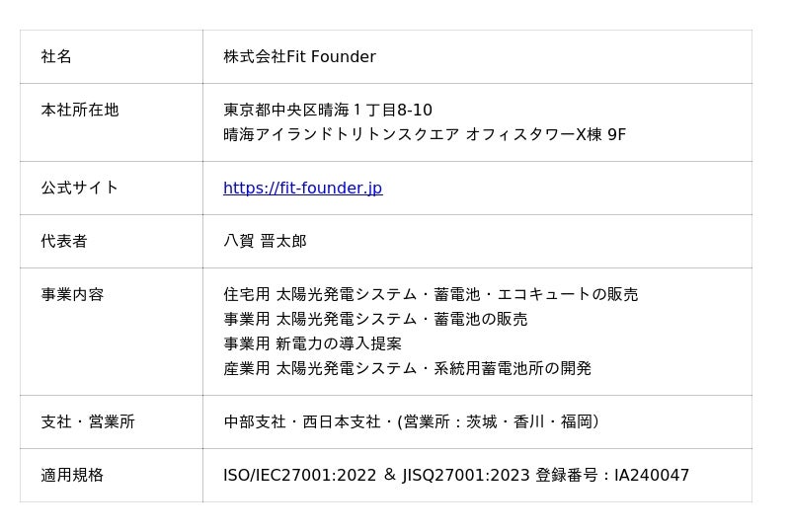Click the 東京都中央区晴海 address line
Screen dimensions: 790x532
pyautogui.click(x=328, y=111)
